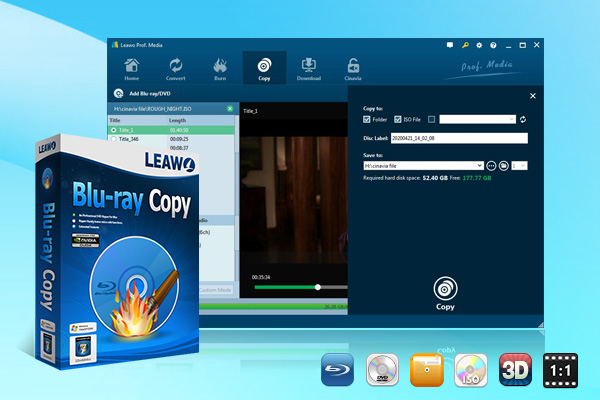Click the yellow key activation icon
600x400 pixels.
pos(465,45)
